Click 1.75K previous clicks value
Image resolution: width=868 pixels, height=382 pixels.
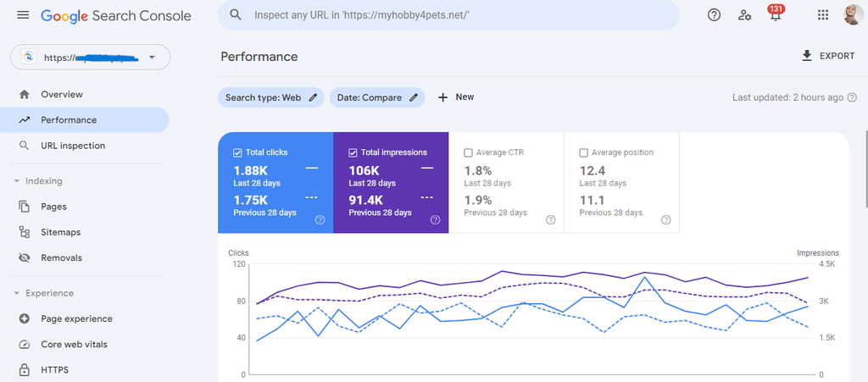[x=251, y=200]
